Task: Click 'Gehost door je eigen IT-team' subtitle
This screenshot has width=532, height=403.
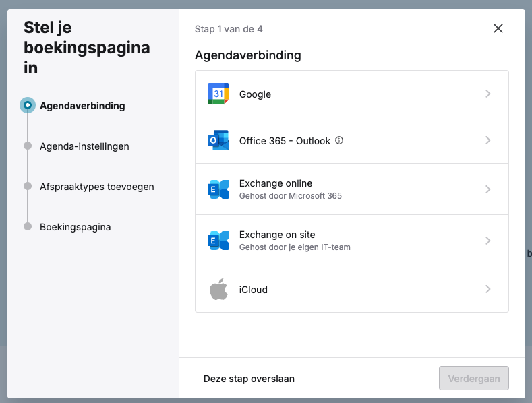Action: click(x=295, y=247)
